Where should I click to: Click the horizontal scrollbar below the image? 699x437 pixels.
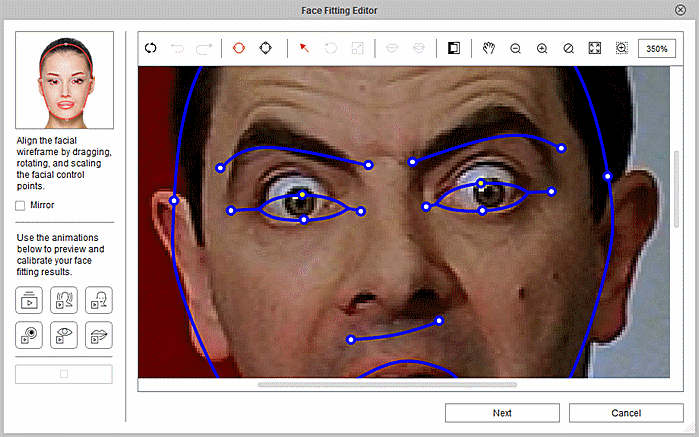click(387, 384)
